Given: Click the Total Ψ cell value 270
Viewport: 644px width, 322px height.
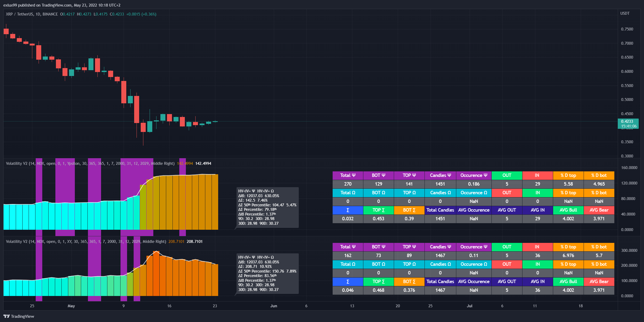Looking at the screenshot, I should (x=348, y=184).
